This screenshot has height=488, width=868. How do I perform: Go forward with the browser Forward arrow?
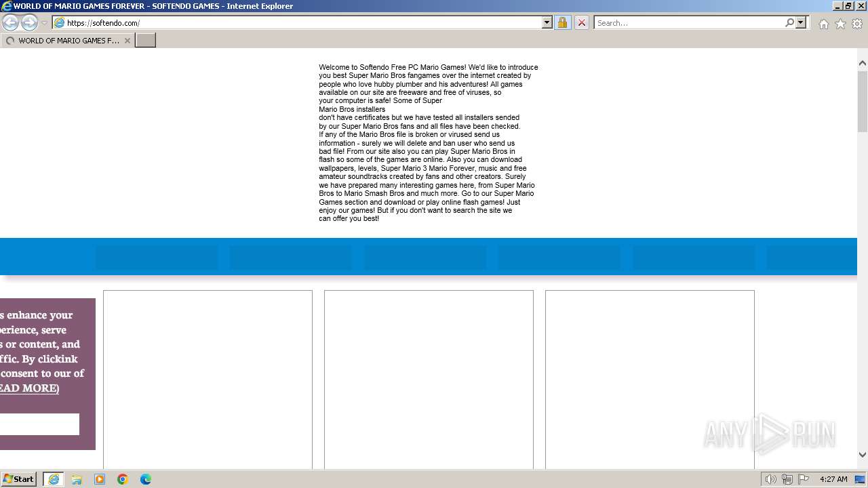tap(29, 22)
